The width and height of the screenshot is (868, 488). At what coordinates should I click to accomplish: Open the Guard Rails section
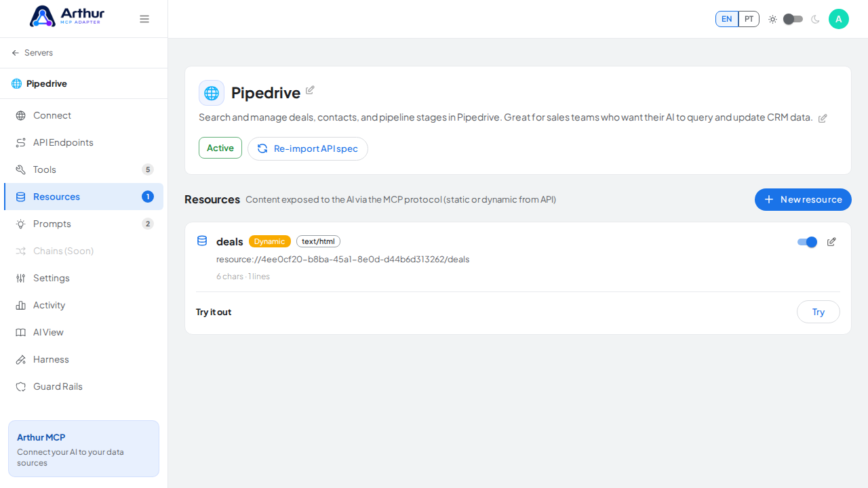84,386
